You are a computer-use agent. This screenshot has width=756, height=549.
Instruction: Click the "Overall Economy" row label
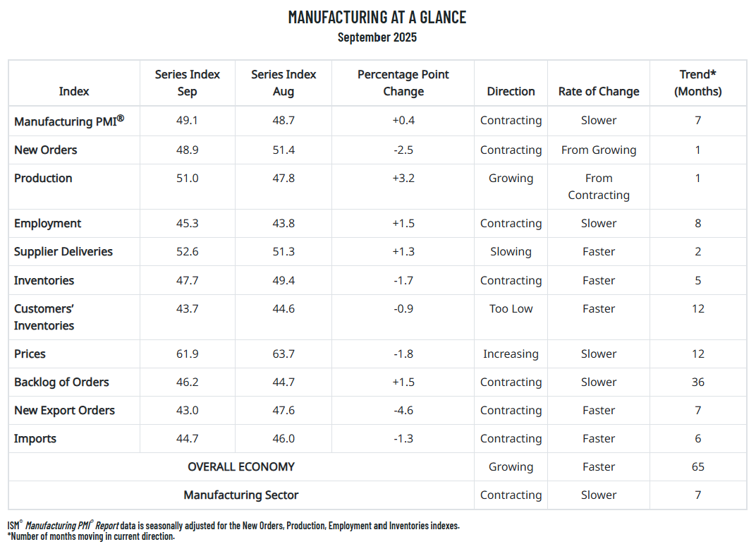coord(241,466)
